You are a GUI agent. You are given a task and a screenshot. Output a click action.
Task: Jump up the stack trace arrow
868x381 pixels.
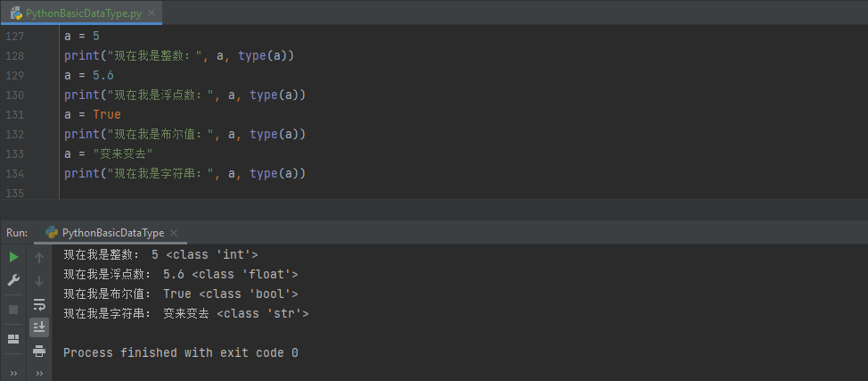click(39, 258)
